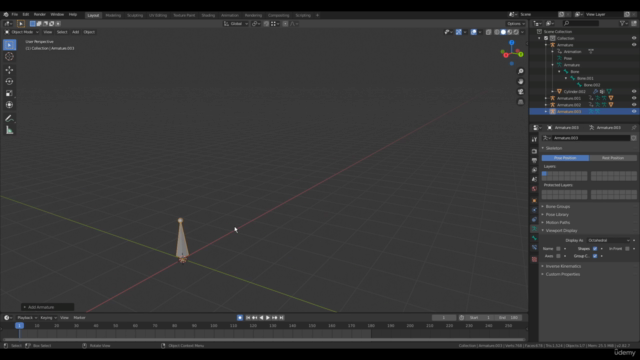Open the Global transform orientation dropdown

236,24
